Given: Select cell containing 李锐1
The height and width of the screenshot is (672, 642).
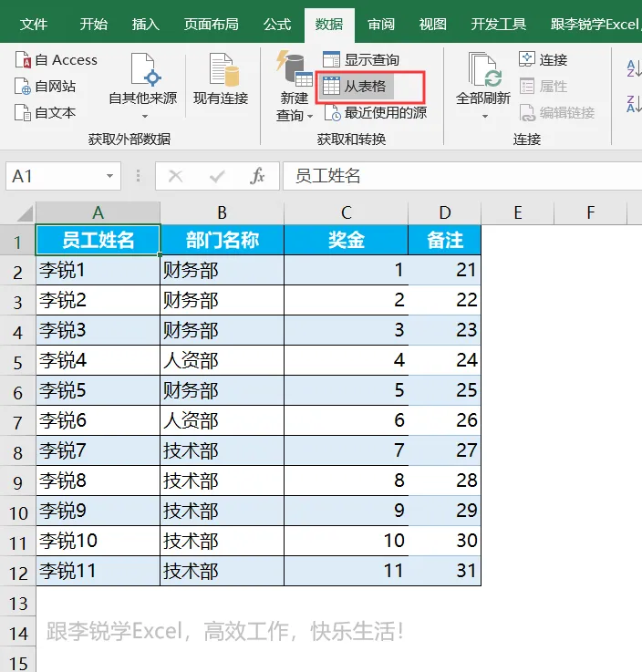Looking at the screenshot, I should pos(98,271).
